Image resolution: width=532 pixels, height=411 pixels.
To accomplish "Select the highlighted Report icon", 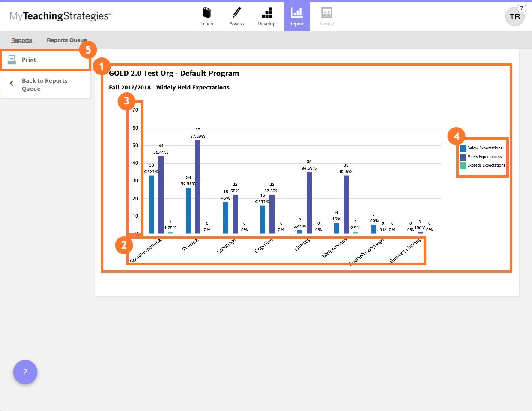I will tap(296, 13).
